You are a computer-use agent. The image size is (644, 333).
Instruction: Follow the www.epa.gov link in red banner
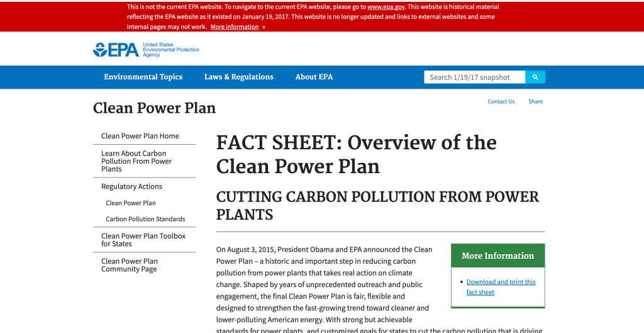386,7
